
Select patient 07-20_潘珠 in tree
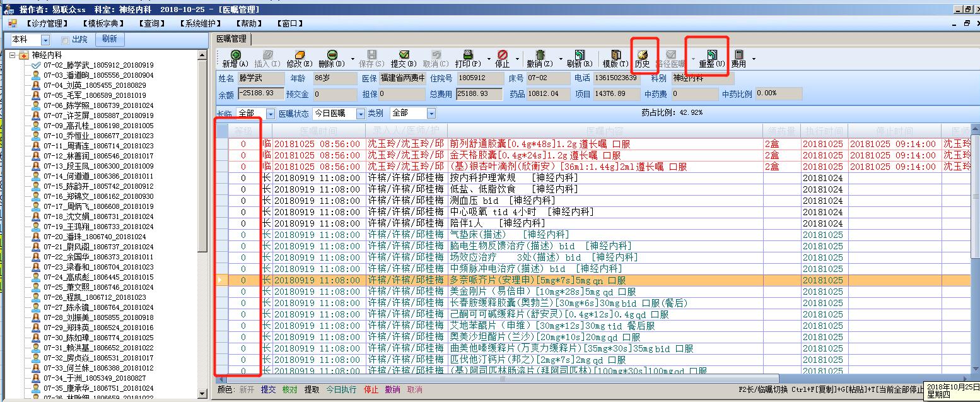(95, 237)
